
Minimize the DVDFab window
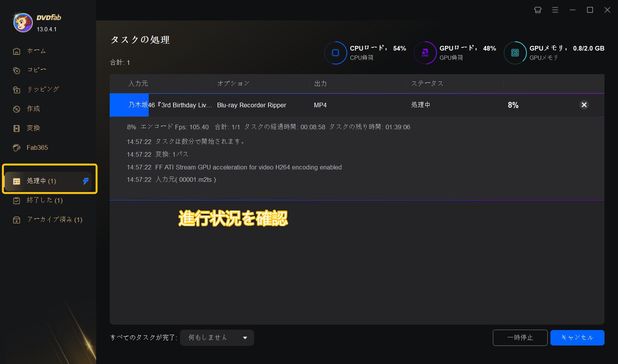coord(572,10)
